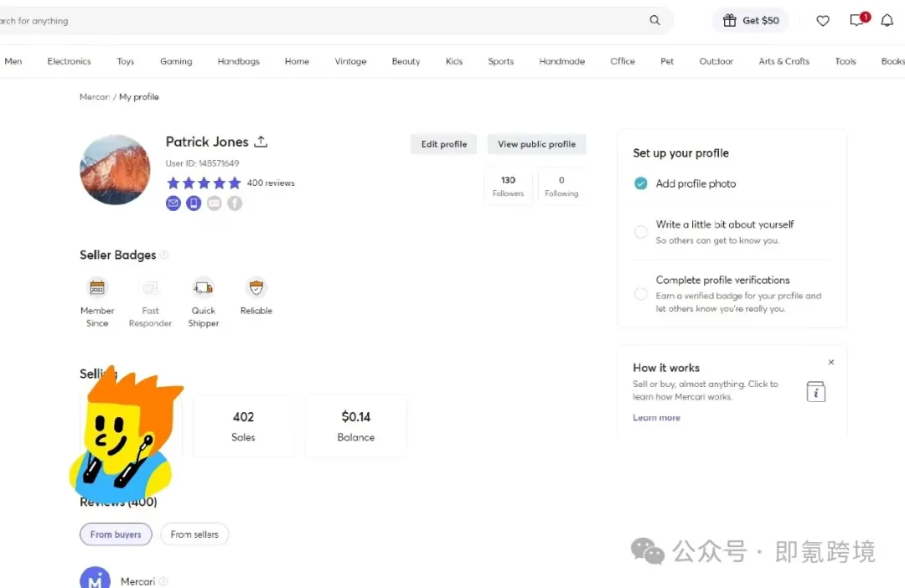Screen dimensions: 905x588
Task: Open the Sports category
Action: 500,61
